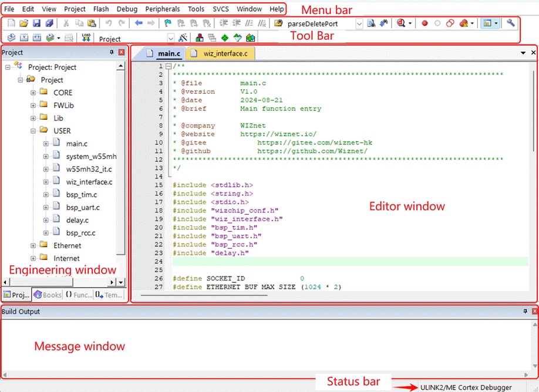Screen dimensions: 539x392
Task: Create a new file from toolbar
Action: [11, 23]
